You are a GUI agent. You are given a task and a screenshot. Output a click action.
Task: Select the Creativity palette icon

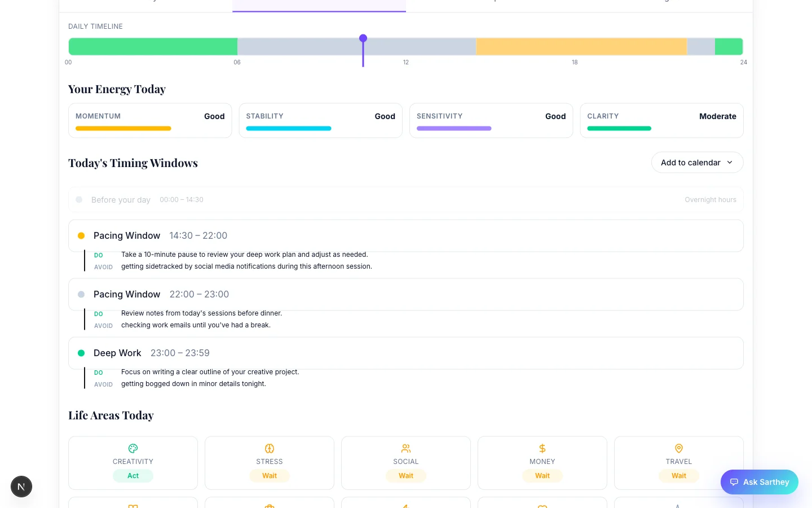pyautogui.click(x=133, y=448)
